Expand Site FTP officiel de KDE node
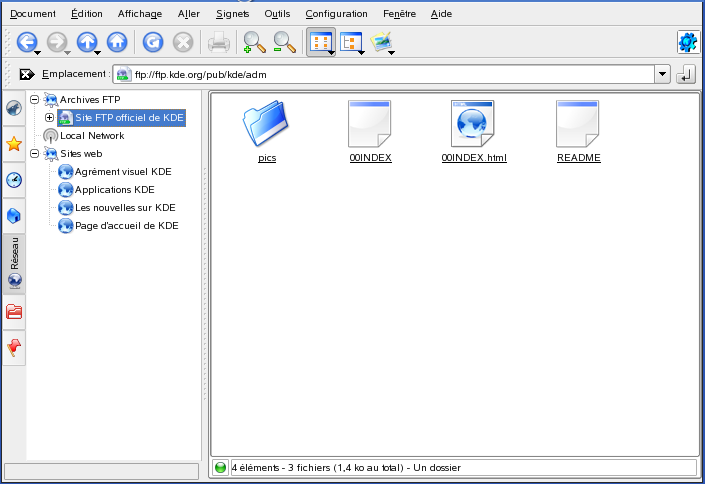The image size is (705, 485). (49, 117)
